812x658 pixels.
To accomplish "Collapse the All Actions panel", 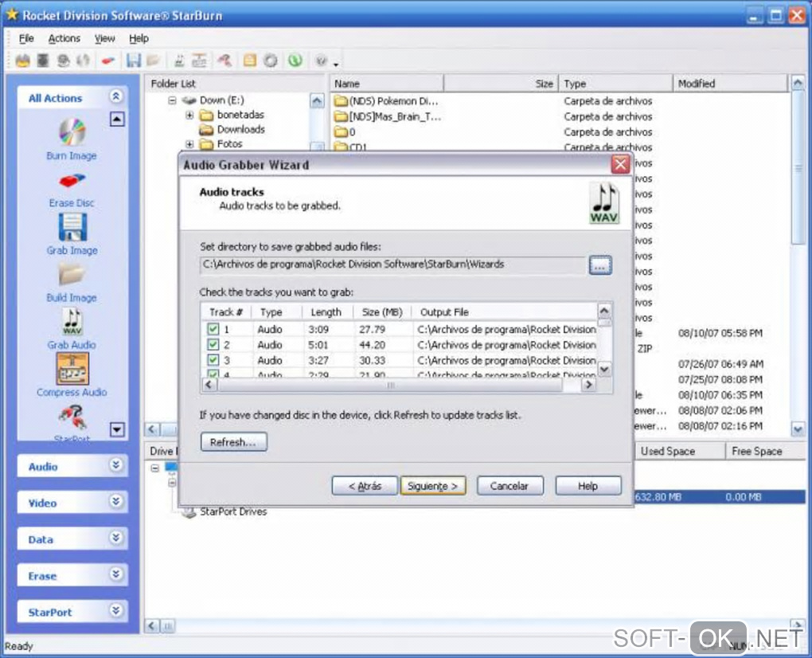I will point(116,96).
